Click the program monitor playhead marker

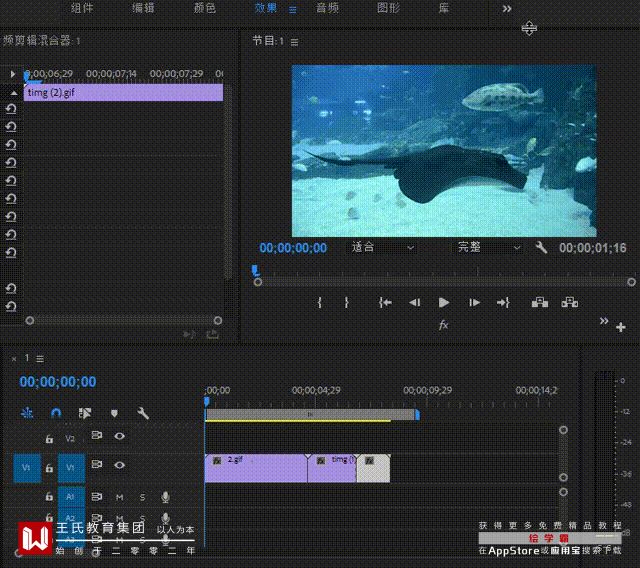coord(255,270)
